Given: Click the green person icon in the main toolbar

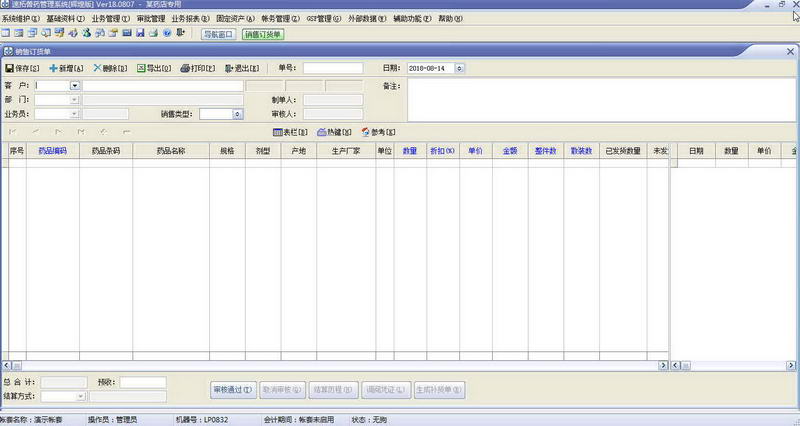Looking at the screenshot, I should (87, 33).
